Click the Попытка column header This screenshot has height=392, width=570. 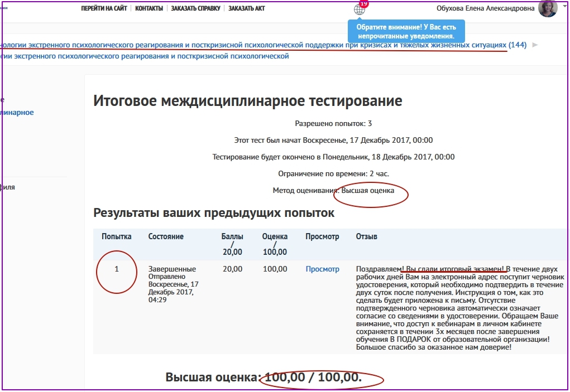point(116,236)
